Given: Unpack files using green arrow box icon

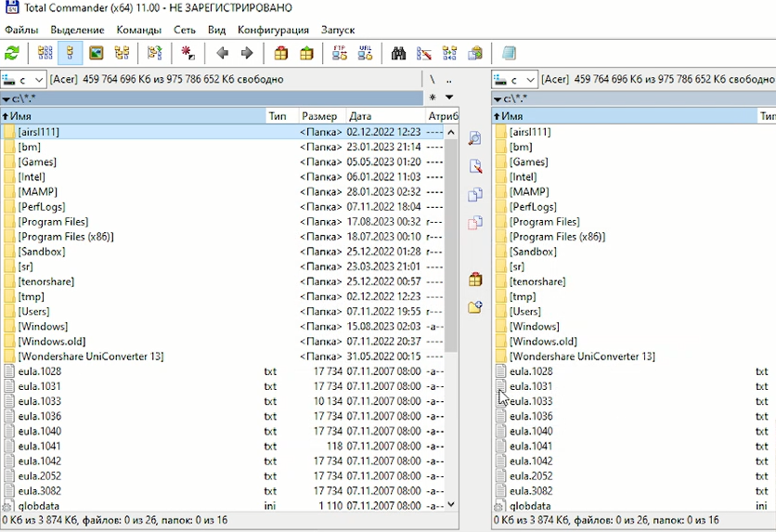Looking at the screenshot, I should (306, 53).
